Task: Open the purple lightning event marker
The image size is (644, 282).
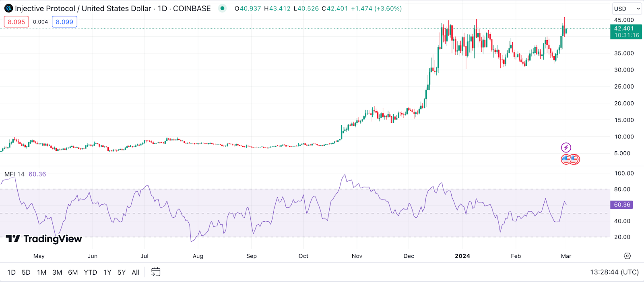Action: coord(566,147)
